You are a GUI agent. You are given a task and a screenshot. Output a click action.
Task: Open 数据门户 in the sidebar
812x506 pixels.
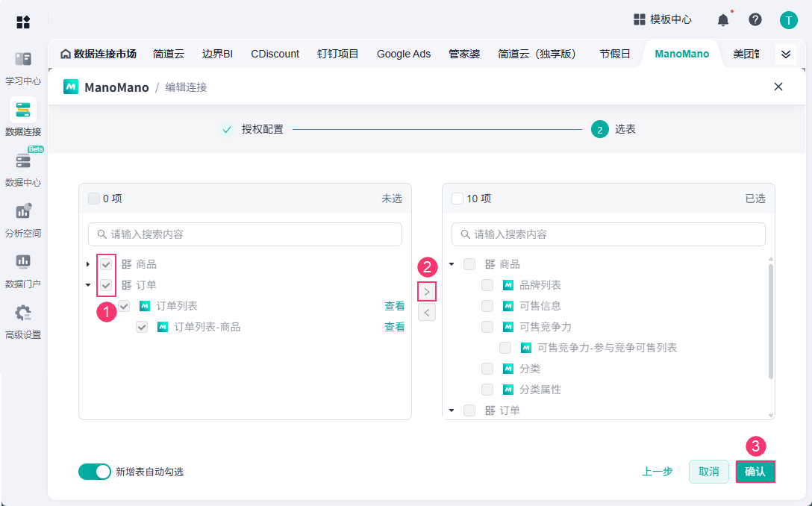coord(23,270)
